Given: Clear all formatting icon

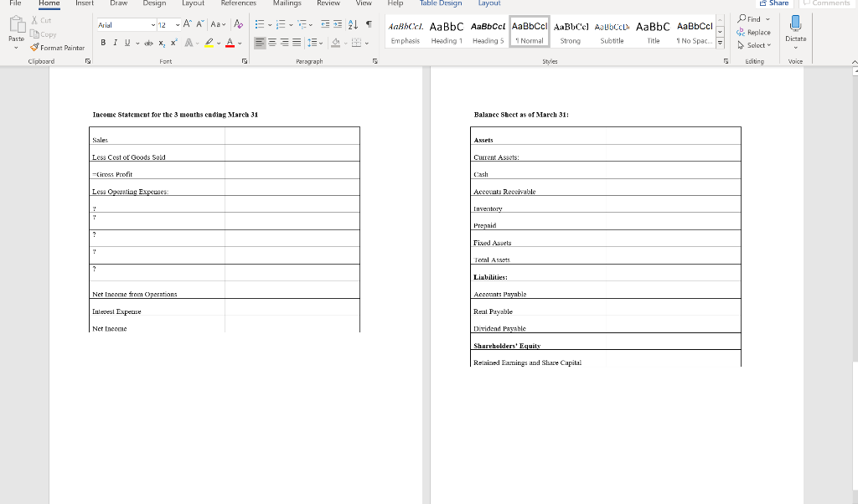Looking at the screenshot, I should pos(238,24).
